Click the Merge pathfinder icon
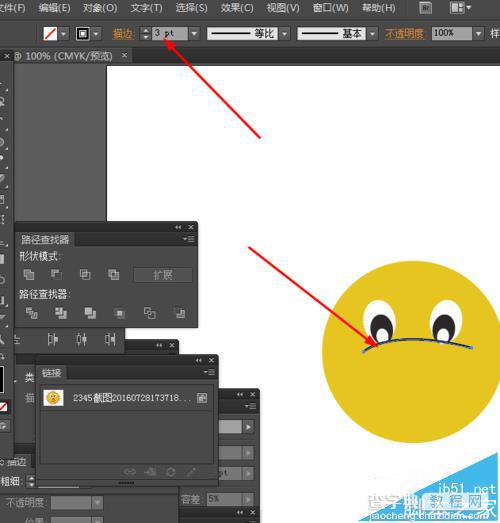The height and width of the screenshot is (523, 500). coord(90,313)
